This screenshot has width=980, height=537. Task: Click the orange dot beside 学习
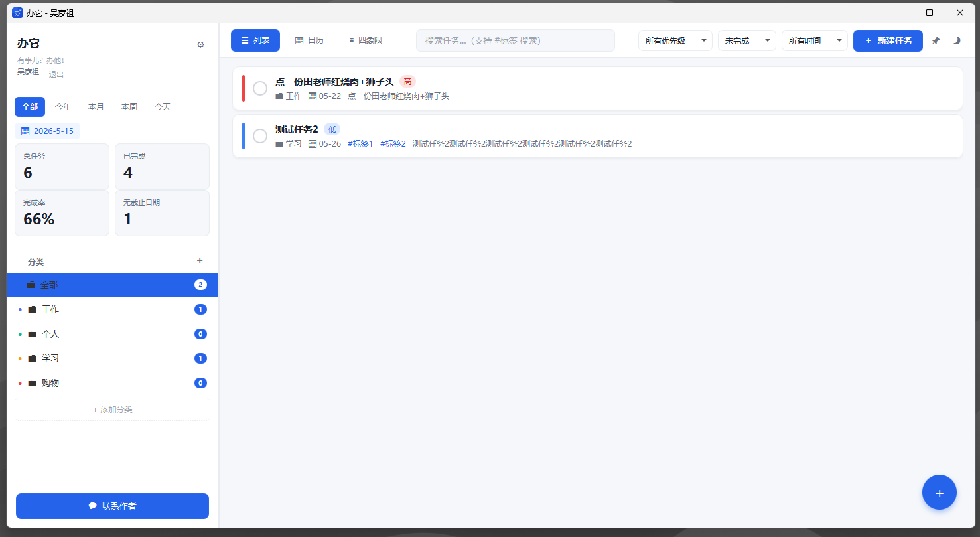pos(20,358)
